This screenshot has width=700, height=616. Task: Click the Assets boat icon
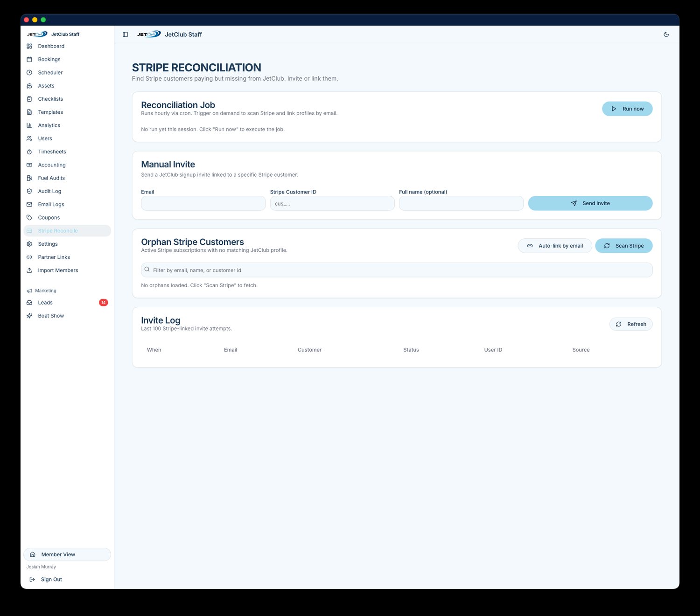pyautogui.click(x=29, y=86)
